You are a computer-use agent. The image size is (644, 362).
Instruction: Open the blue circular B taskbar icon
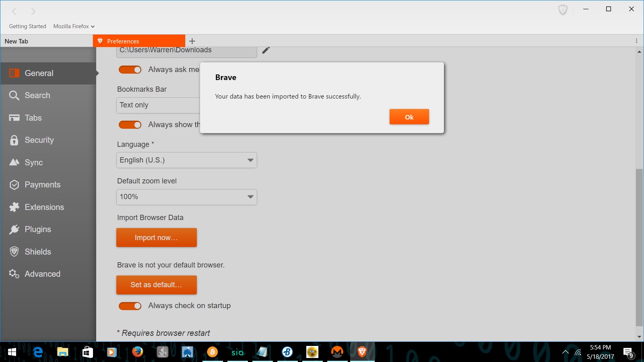click(x=287, y=352)
